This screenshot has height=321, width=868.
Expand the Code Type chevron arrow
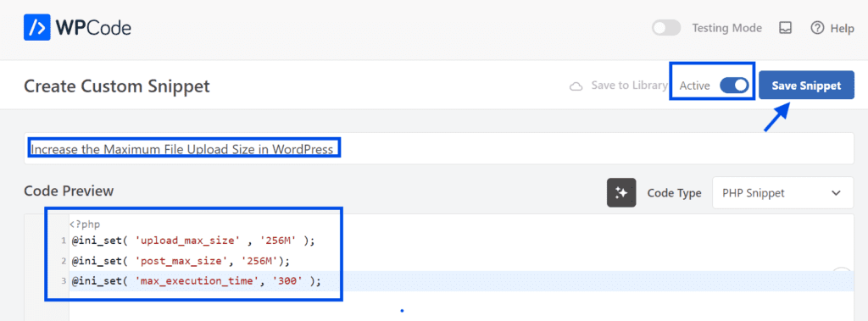point(836,193)
